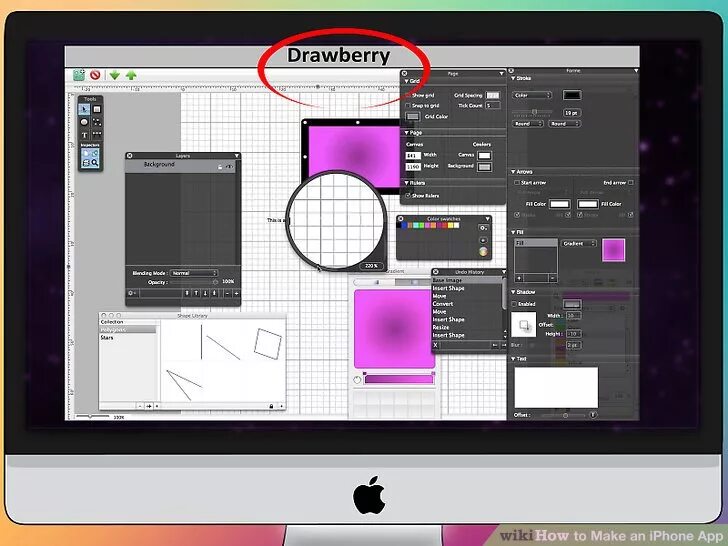Click the green down arrow toolbar button

115,75
